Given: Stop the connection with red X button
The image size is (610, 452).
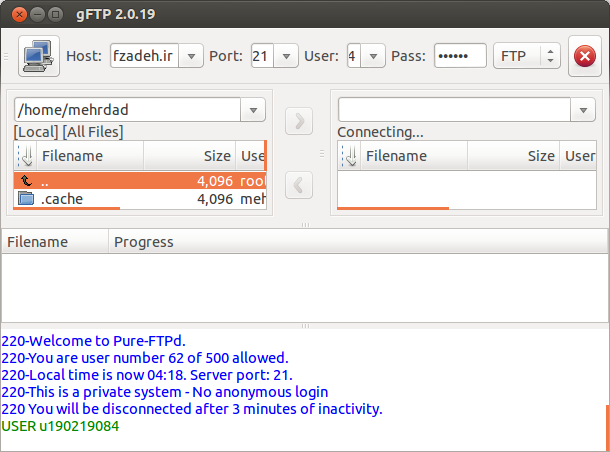Looking at the screenshot, I should (x=585, y=56).
